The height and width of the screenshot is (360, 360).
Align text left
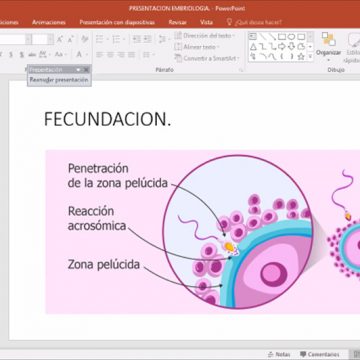(100, 54)
